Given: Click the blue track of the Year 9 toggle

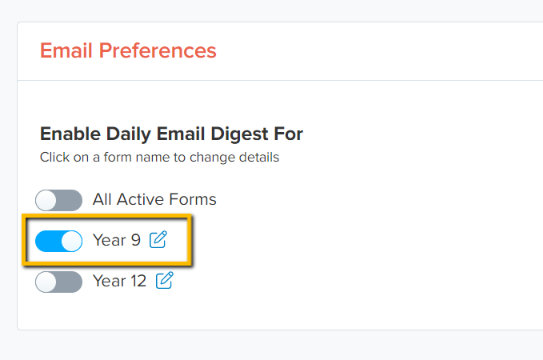Looking at the screenshot, I should tap(48, 241).
